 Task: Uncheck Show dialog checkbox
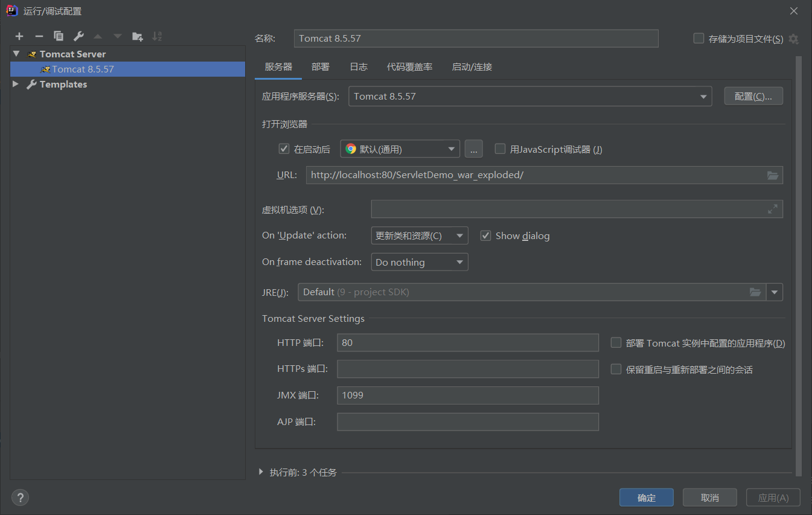[x=485, y=235]
